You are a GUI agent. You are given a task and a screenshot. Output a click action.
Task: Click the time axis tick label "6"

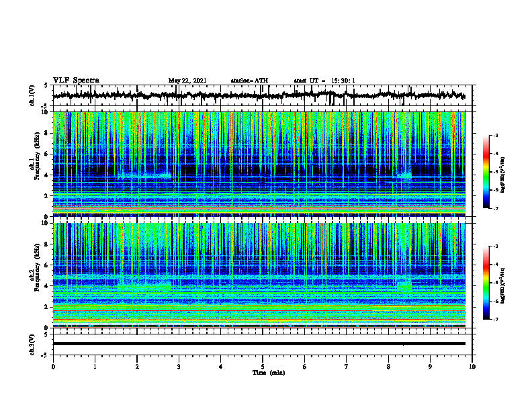(x=305, y=367)
